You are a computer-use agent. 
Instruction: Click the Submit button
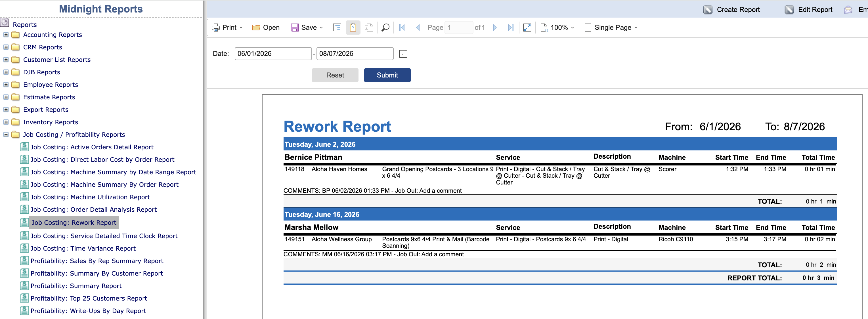[x=387, y=75]
